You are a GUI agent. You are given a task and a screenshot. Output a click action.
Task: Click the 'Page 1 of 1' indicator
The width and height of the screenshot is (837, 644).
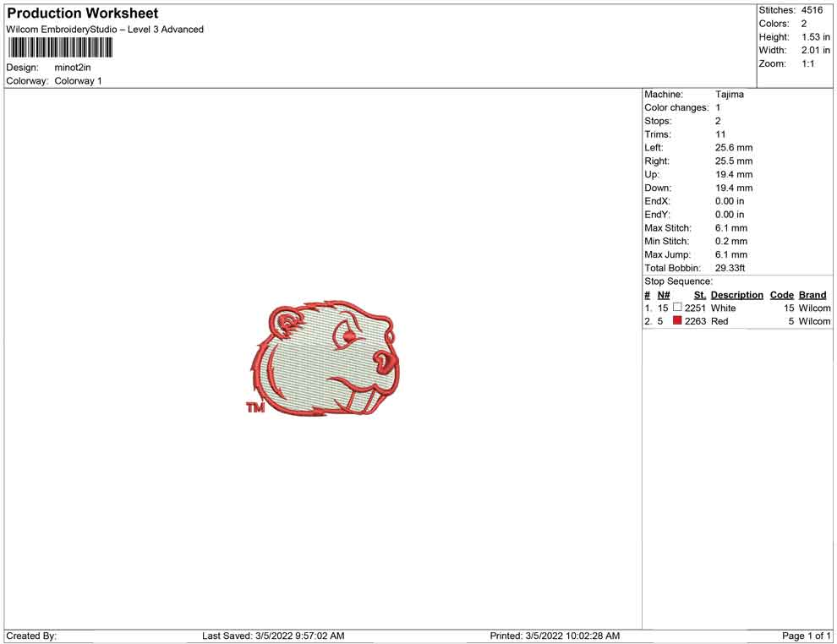pos(806,636)
